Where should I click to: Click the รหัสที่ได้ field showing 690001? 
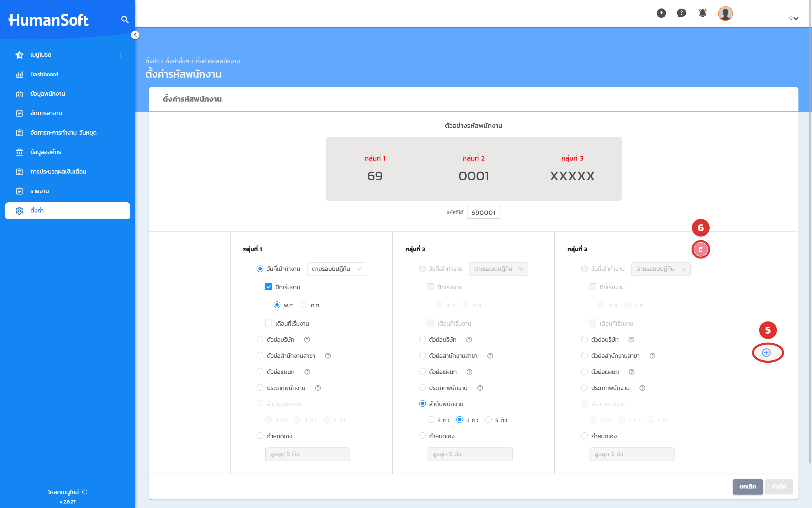pyautogui.click(x=483, y=212)
